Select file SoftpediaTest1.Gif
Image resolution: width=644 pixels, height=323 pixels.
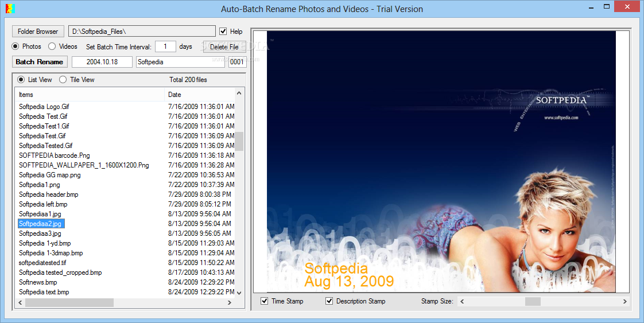coord(44,126)
